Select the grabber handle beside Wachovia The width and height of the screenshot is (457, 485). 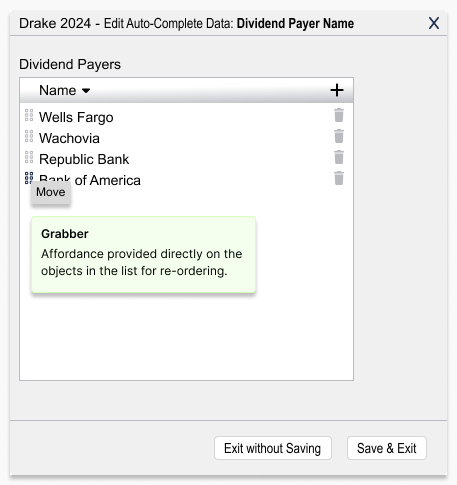[x=29, y=136]
